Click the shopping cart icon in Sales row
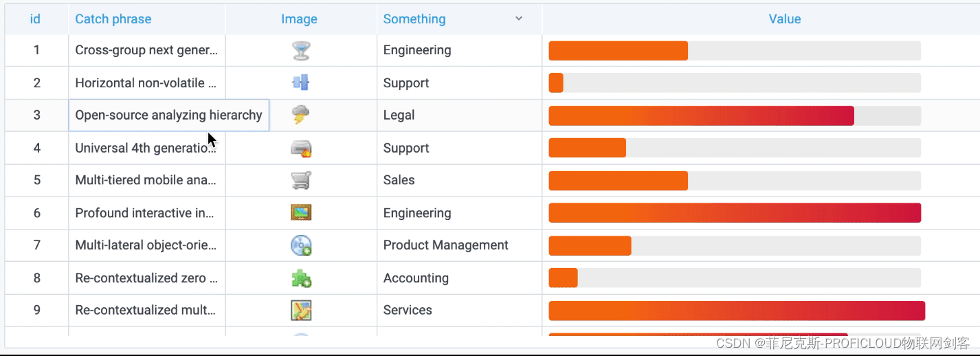 pos(301,180)
